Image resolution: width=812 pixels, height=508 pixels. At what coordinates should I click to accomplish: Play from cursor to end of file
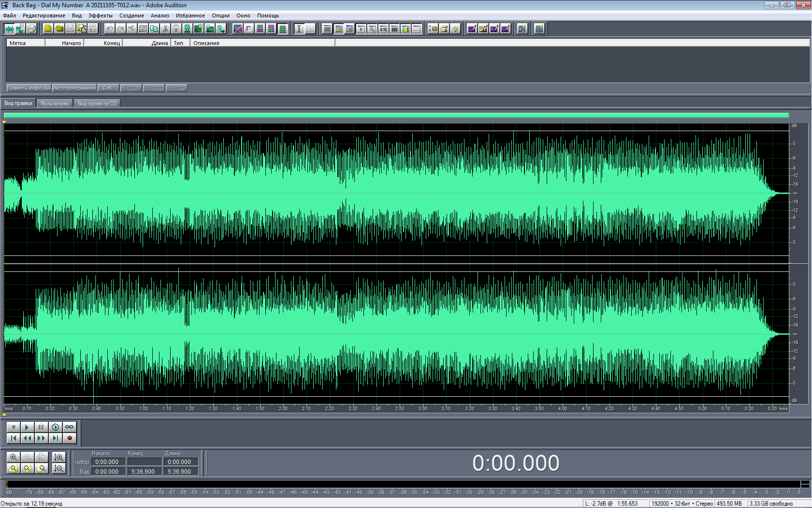[55, 427]
